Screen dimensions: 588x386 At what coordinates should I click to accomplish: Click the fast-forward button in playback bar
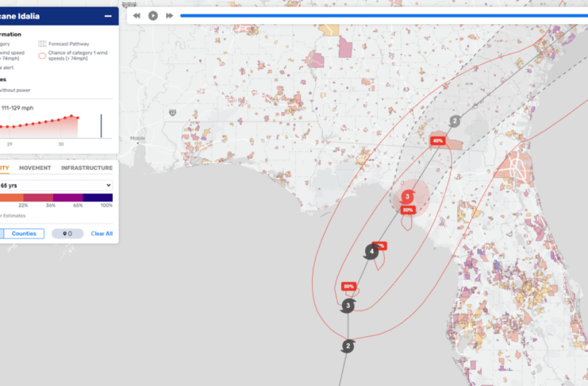pyautogui.click(x=169, y=15)
